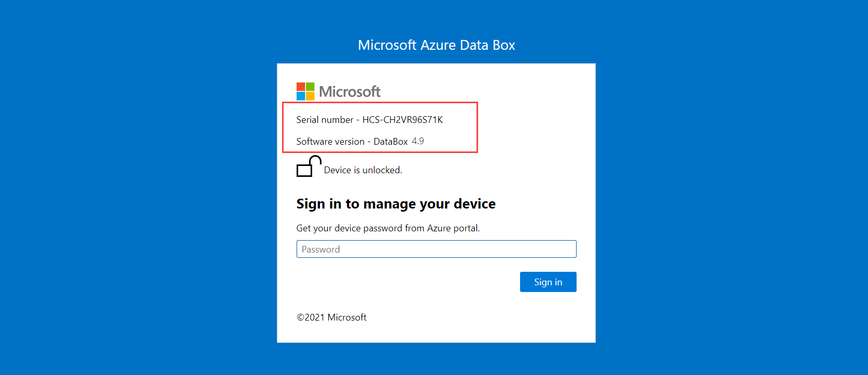Click the red square in Microsoft logo
The height and width of the screenshot is (375, 868).
click(x=301, y=87)
